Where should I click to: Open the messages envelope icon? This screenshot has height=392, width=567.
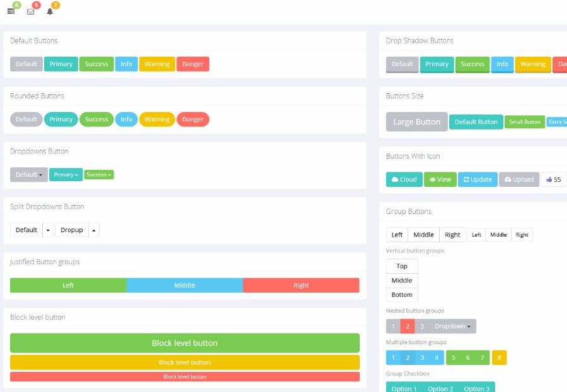click(31, 11)
